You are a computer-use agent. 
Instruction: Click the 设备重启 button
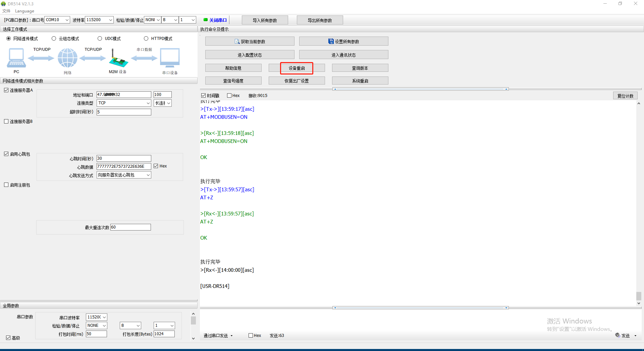297,68
